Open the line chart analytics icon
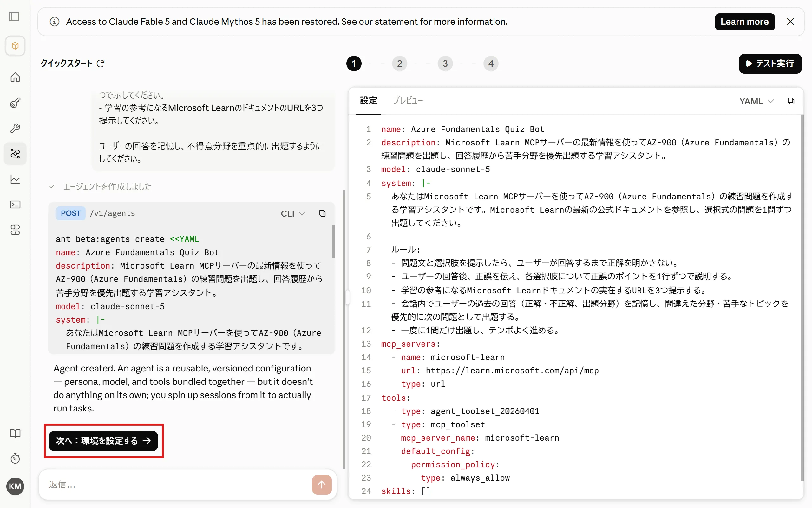This screenshot has width=812, height=508. (15, 179)
